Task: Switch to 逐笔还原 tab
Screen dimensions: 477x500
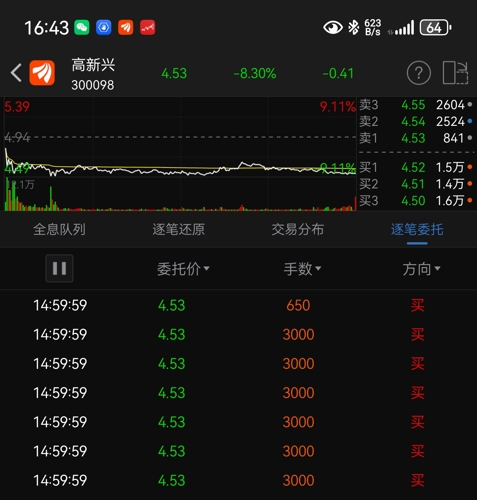Action: pyautogui.click(x=179, y=230)
